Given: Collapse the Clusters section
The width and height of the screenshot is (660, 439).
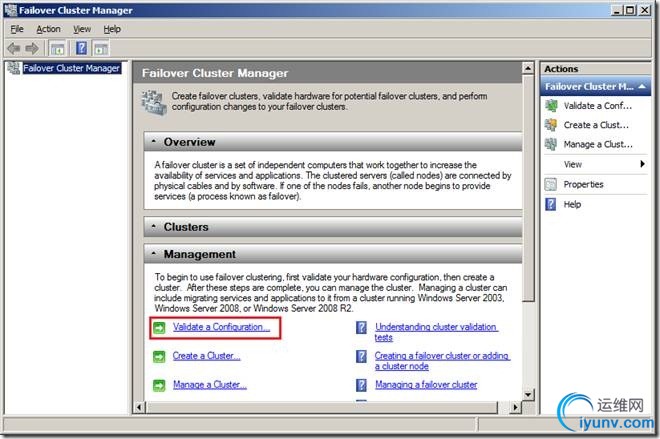Looking at the screenshot, I should pos(154,227).
